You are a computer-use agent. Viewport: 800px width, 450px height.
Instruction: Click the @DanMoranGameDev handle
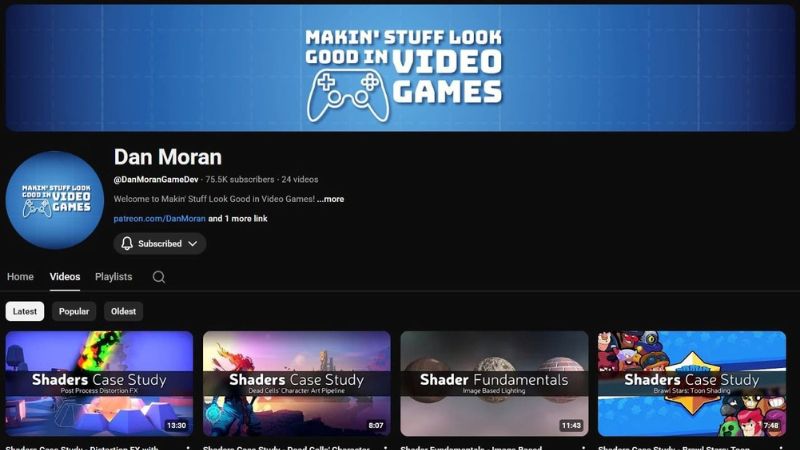pyautogui.click(x=156, y=180)
